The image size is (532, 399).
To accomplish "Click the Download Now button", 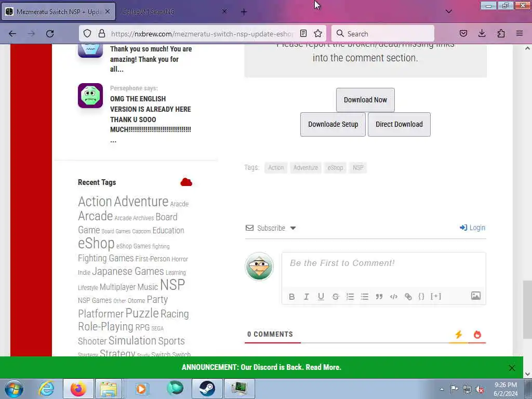I will point(365,100).
